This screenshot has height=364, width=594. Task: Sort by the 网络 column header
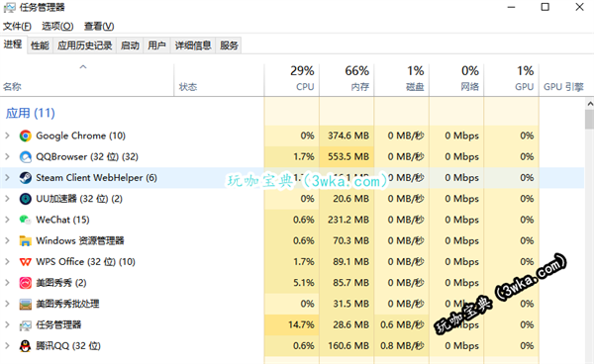click(456, 79)
